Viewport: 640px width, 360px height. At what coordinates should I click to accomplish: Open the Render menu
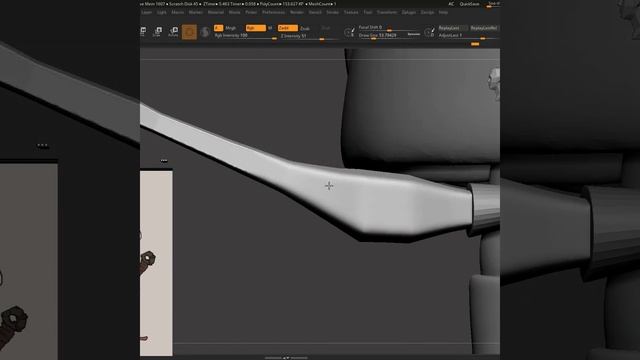297,12
